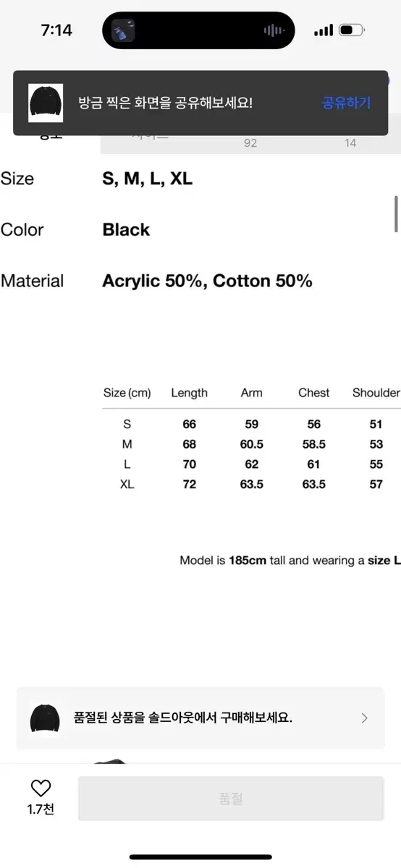Tap the 7:14 clock in status bar
The width and height of the screenshot is (401, 868).
pos(56,30)
